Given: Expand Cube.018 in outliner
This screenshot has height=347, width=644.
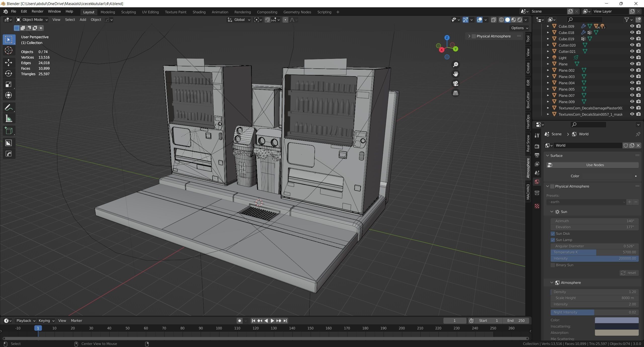Looking at the screenshot, I should pos(548,32).
